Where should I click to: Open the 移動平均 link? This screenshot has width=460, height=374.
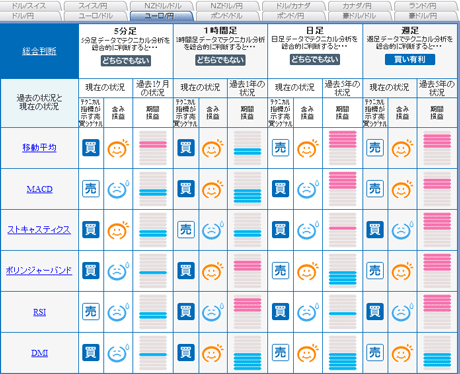[39, 147]
